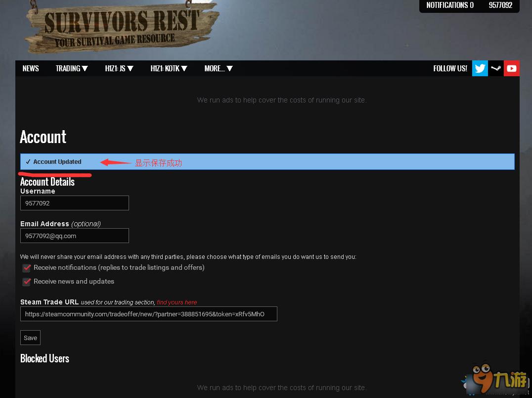Click the 'FOLLOW US!' label
The width and height of the screenshot is (532, 398).
(450, 69)
